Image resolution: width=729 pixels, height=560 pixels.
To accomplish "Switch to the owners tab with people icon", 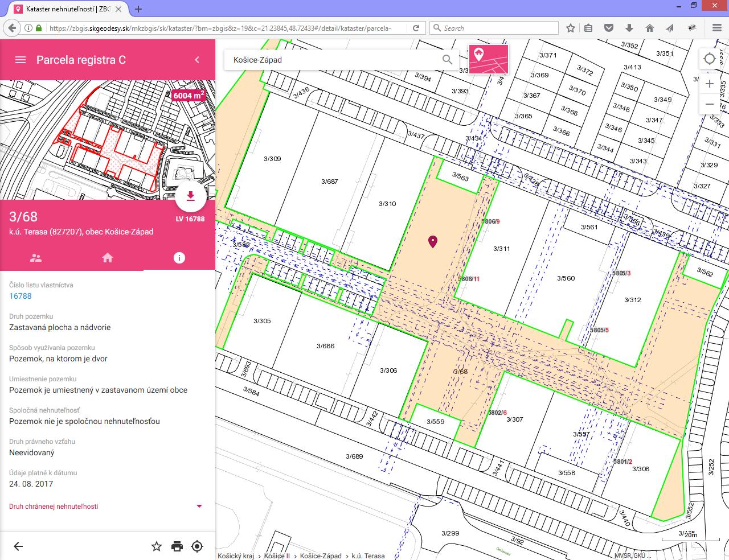I will click(36, 258).
